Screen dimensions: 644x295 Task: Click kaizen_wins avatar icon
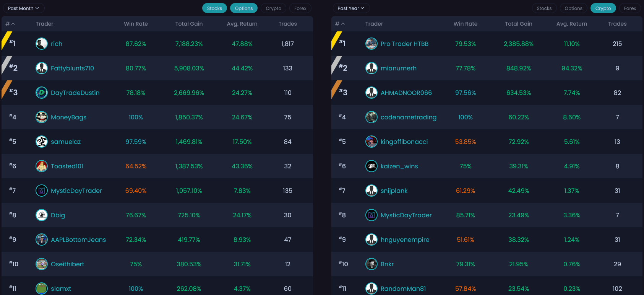371,166
